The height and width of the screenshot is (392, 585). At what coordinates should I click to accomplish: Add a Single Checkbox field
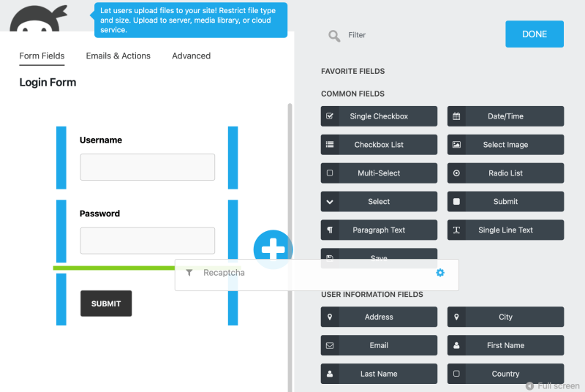click(x=379, y=116)
